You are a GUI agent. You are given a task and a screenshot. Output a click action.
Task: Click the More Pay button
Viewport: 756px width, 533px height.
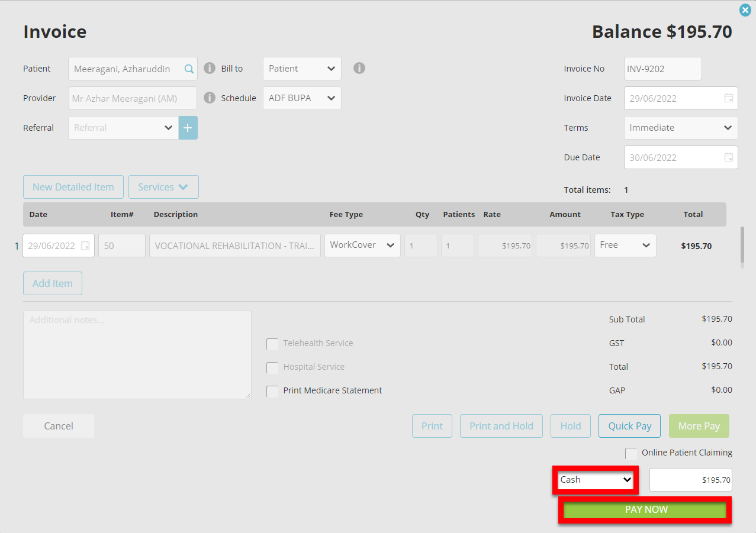[699, 426]
